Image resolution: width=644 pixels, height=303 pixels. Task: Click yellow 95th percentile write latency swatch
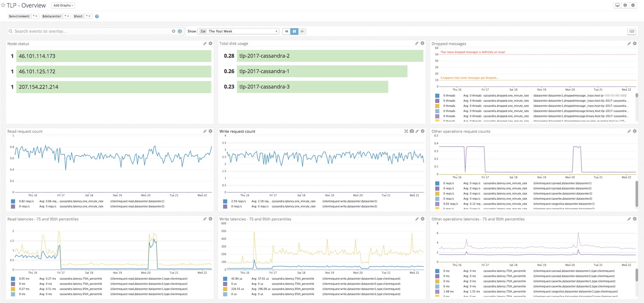tap(225, 289)
